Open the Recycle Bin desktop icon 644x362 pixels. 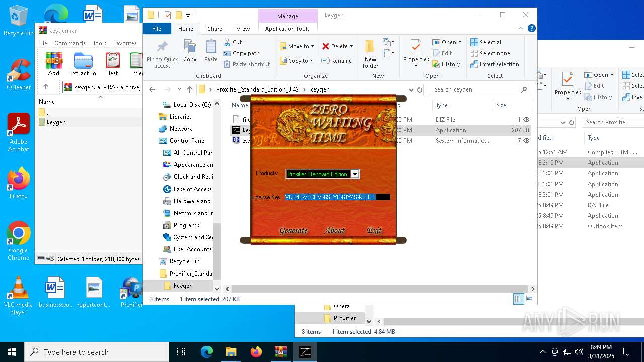[18, 21]
